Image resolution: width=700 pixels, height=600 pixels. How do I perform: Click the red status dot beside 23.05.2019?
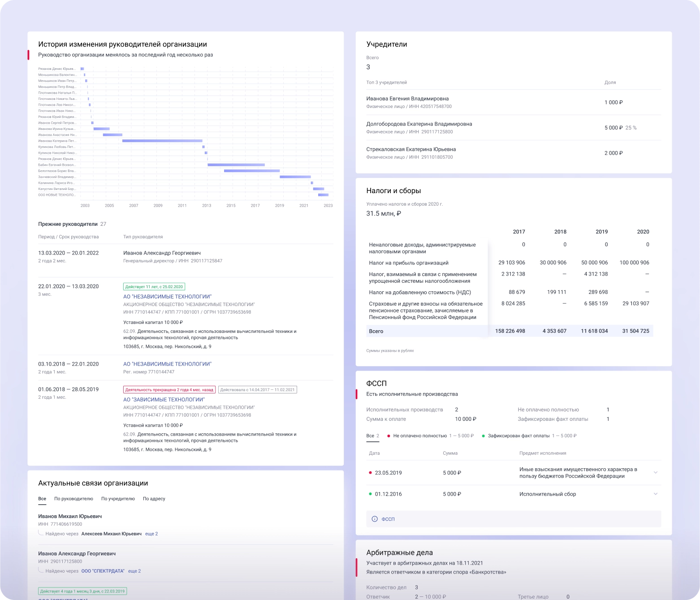370,473
